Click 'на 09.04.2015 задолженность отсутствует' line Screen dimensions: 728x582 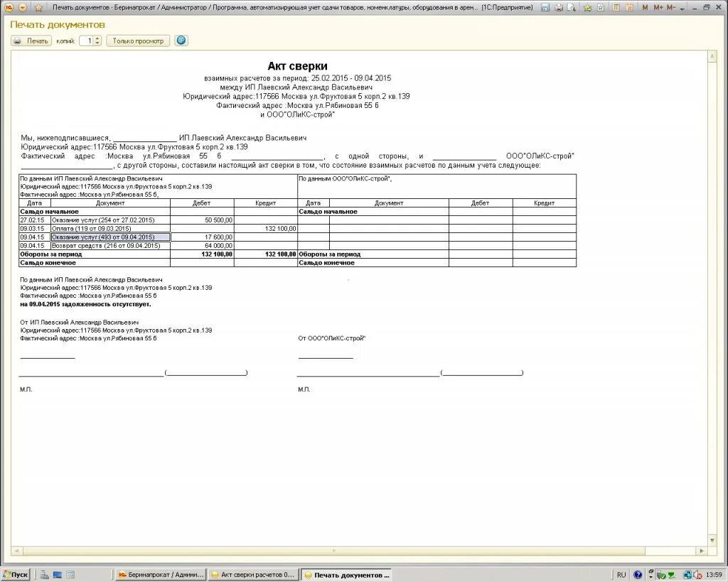click(85, 304)
